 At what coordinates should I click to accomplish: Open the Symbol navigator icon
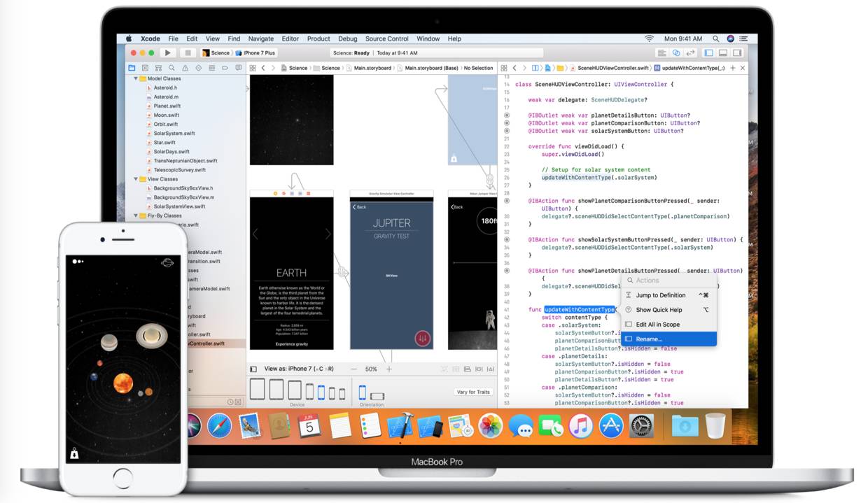[158, 68]
